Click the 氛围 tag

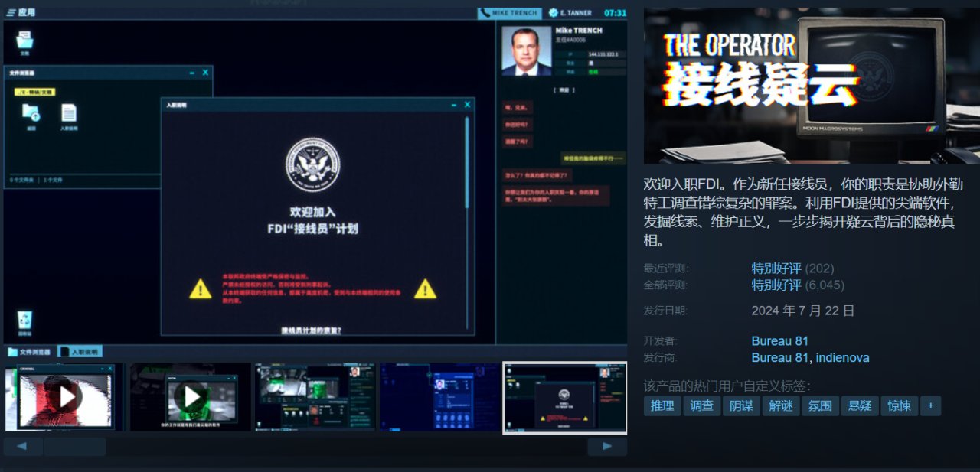(x=821, y=406)
